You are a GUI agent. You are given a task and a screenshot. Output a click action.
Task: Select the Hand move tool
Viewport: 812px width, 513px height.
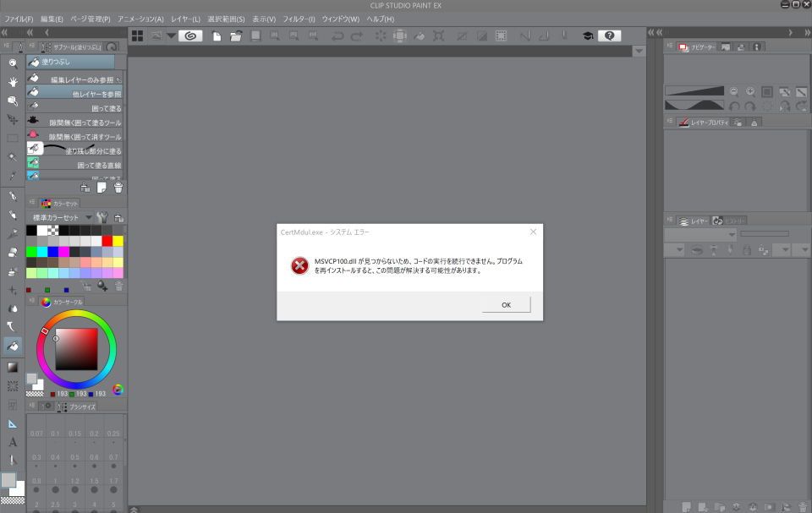pos(13,82)
